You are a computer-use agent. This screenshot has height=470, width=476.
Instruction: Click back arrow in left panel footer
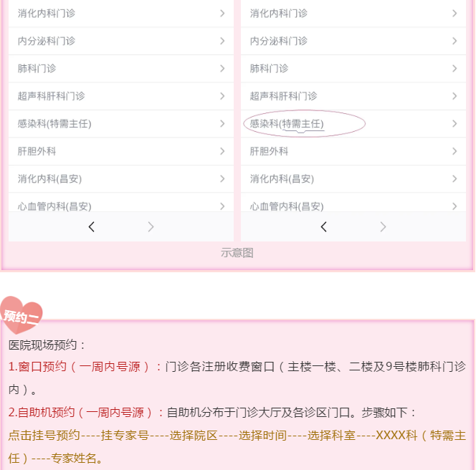(91, 227)
